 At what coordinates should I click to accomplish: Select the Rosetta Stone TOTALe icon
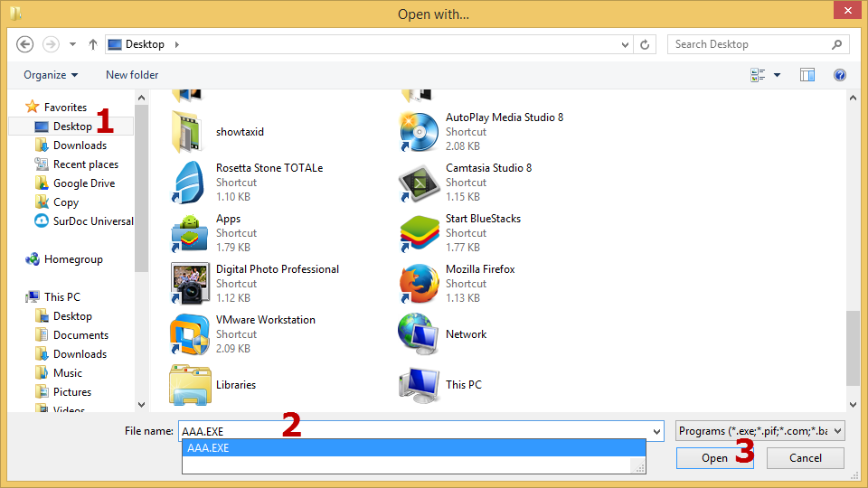(x=190, y=183)
